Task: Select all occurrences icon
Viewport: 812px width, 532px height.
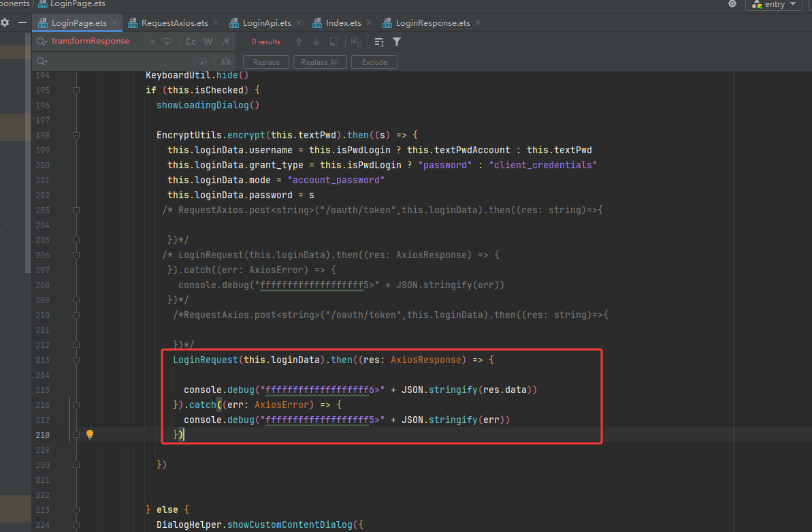Action: click(x=356, y=42)
